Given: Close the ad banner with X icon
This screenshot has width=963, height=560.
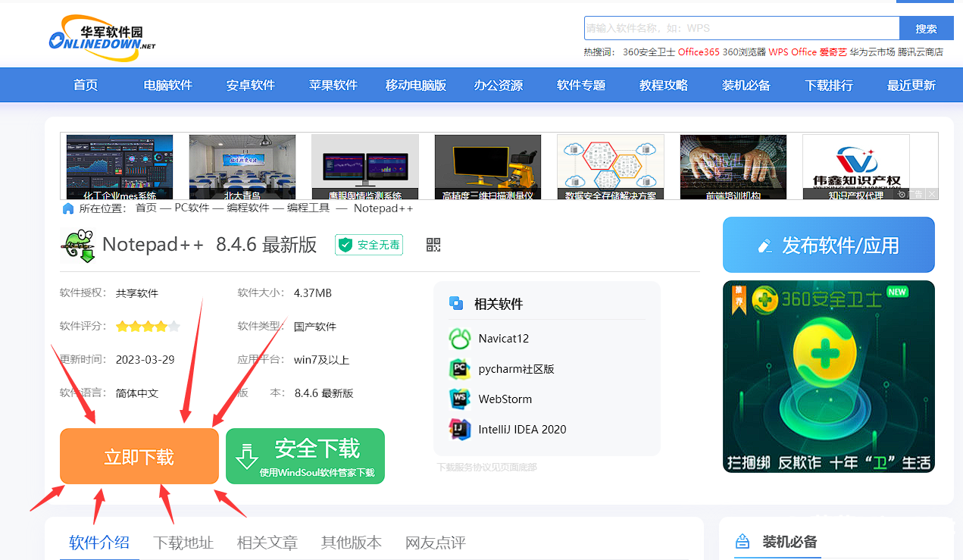Looking at the screenshot, I should click(x=931, y=195).
